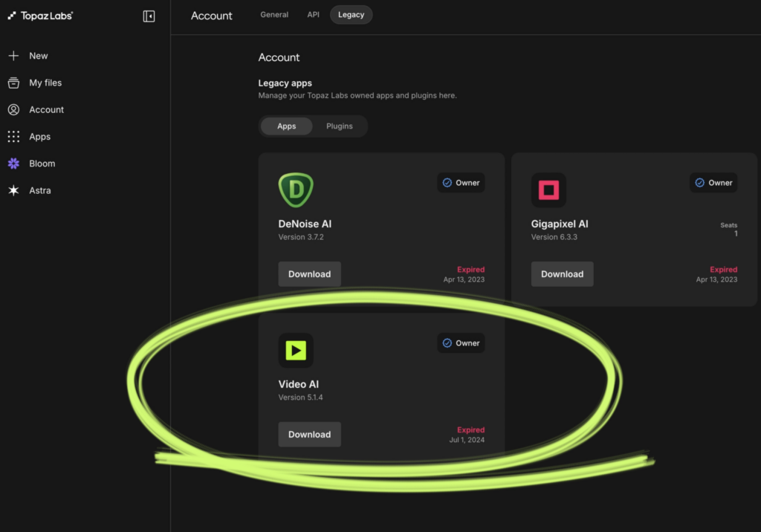This screenshot has width=761, height=532.
Task: Click the 'Manage your Topaz Labs owned apps' description
Action: click(x=357, y=96)
